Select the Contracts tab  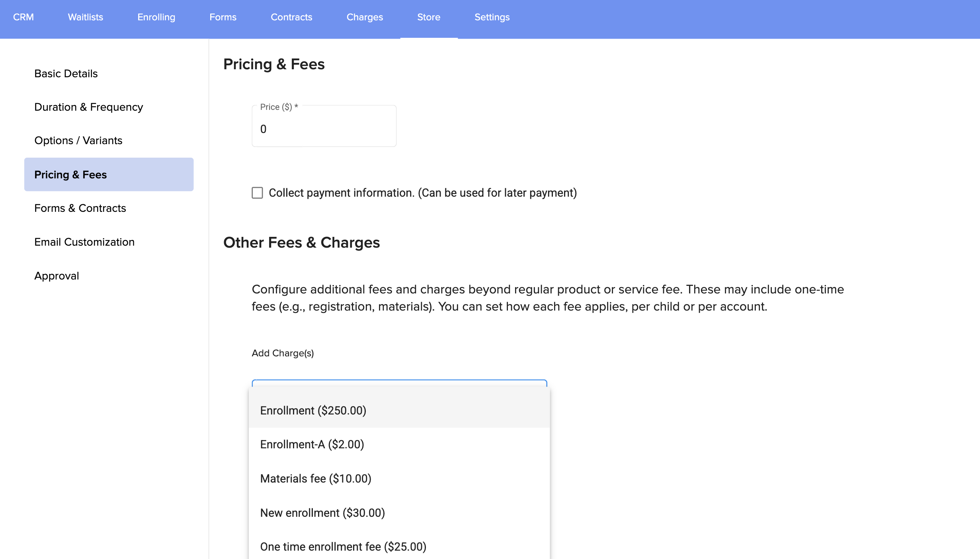click(x=291, y=17)
